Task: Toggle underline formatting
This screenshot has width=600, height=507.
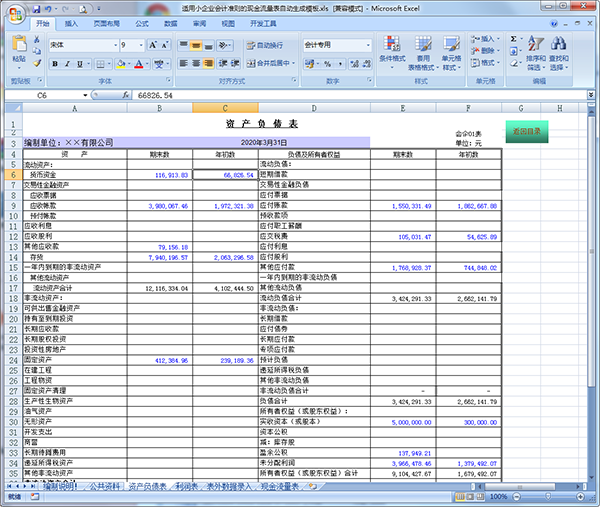Action: 80,64
